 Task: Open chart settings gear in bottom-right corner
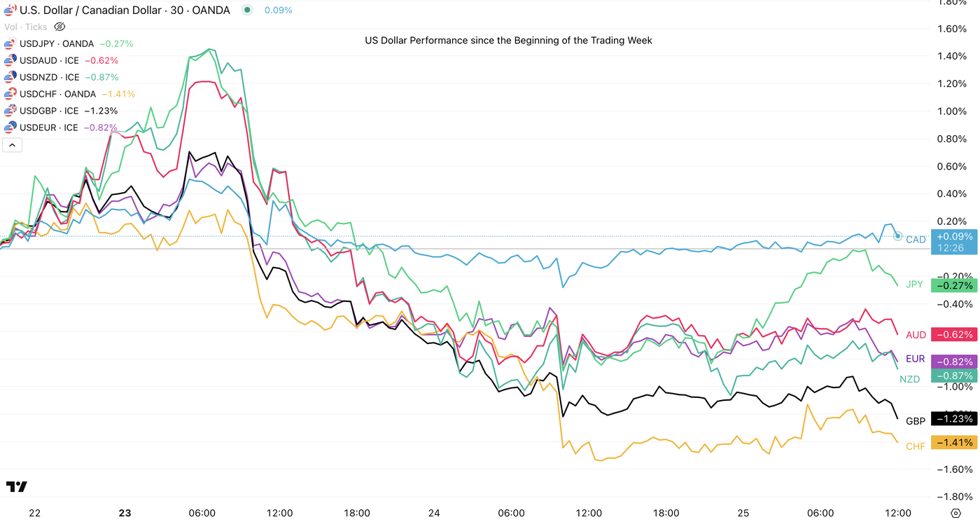(x=955, y=513)
